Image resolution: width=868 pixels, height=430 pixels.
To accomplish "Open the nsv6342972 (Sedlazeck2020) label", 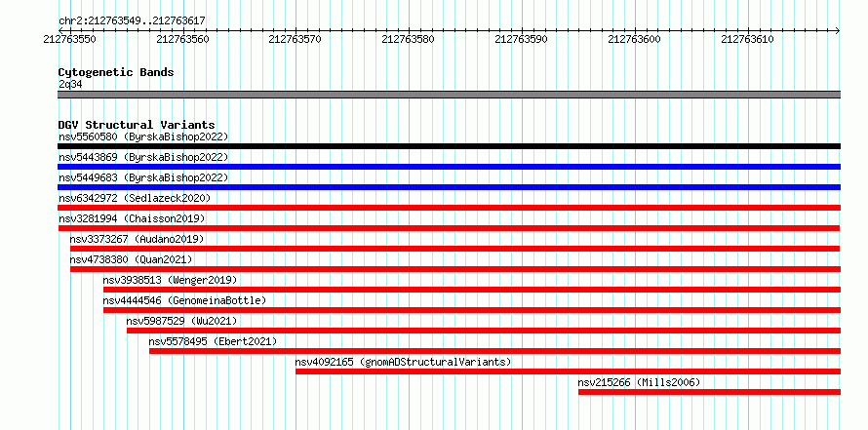I will [x=135, y=198].
